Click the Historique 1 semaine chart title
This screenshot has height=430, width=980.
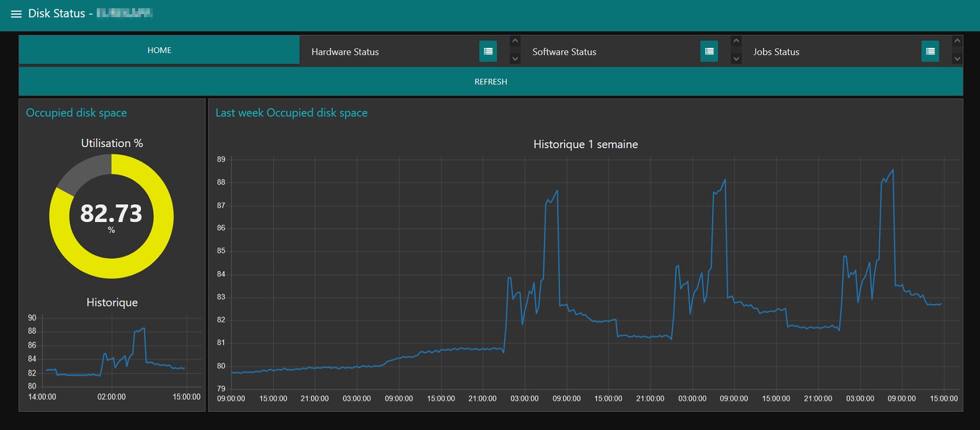585,144
